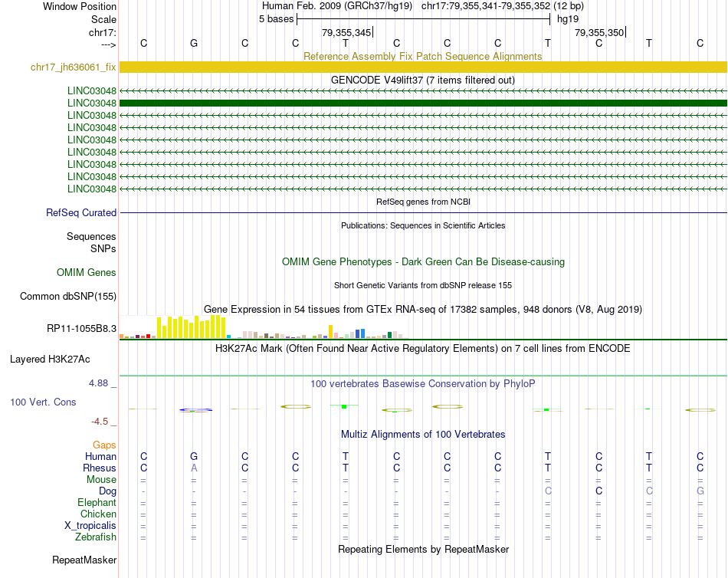
Task: Open Short Genetic Variants from dbSNP title
Action: [x=423, y=285]
